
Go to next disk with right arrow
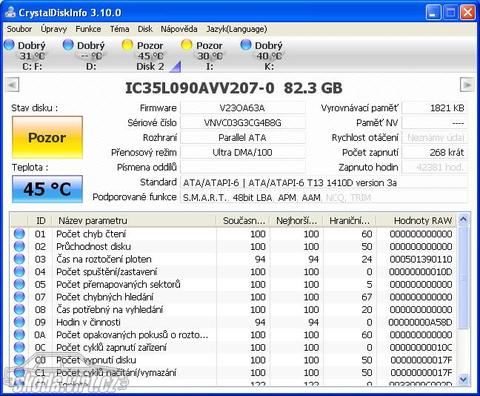(x=467, y=85)
